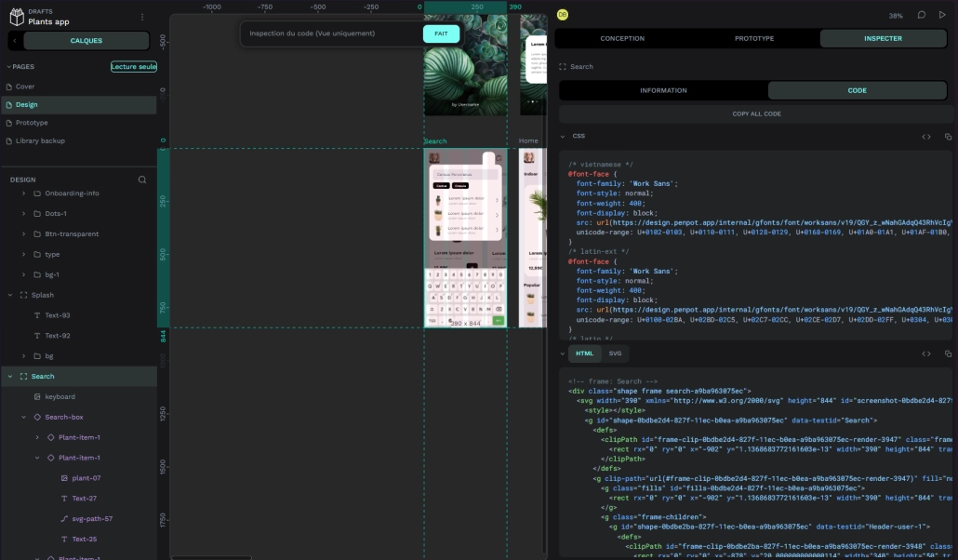Screen dimensions: 958x560
Task: Open the layer search magnifier icon
Action: click(142, 180)
